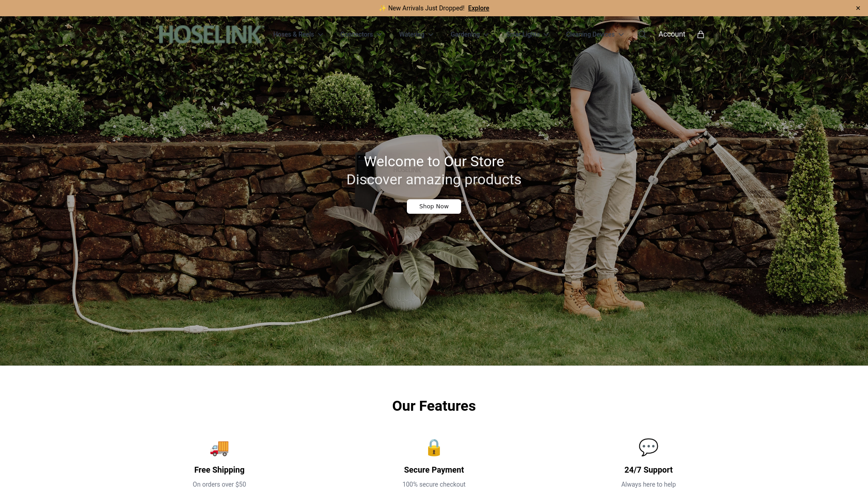Open the search magnifier icon
The image size is (868, 488).
(x=642, y=34)
